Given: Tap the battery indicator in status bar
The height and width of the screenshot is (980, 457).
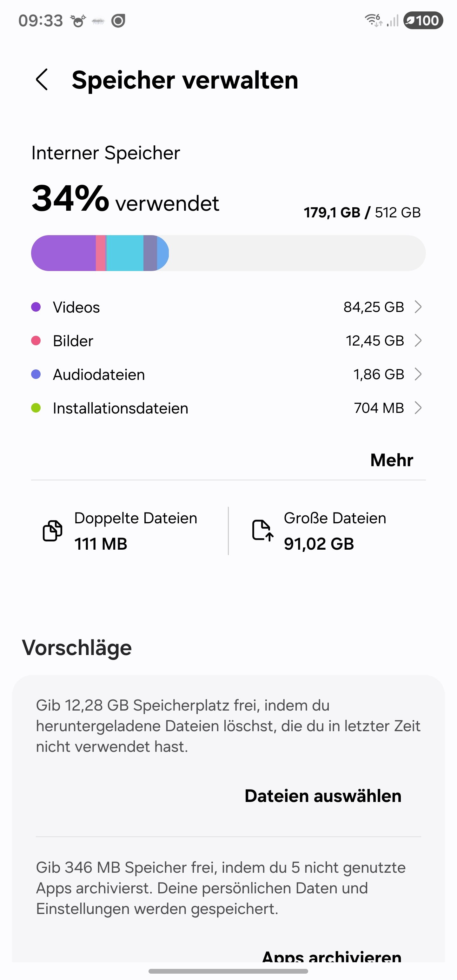Looking at the screenshot, I should [x=423, y=21].
